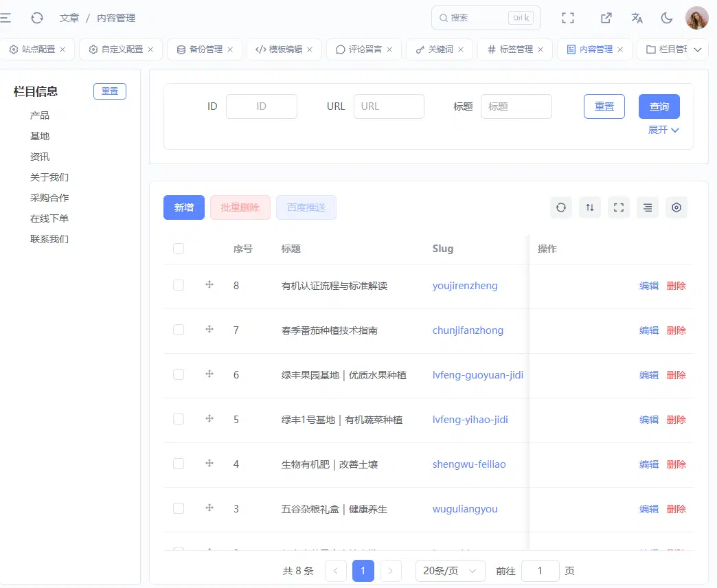Focus the ID filter input
This screenshot has height=588, width=717.
click(x=262, y=106)
